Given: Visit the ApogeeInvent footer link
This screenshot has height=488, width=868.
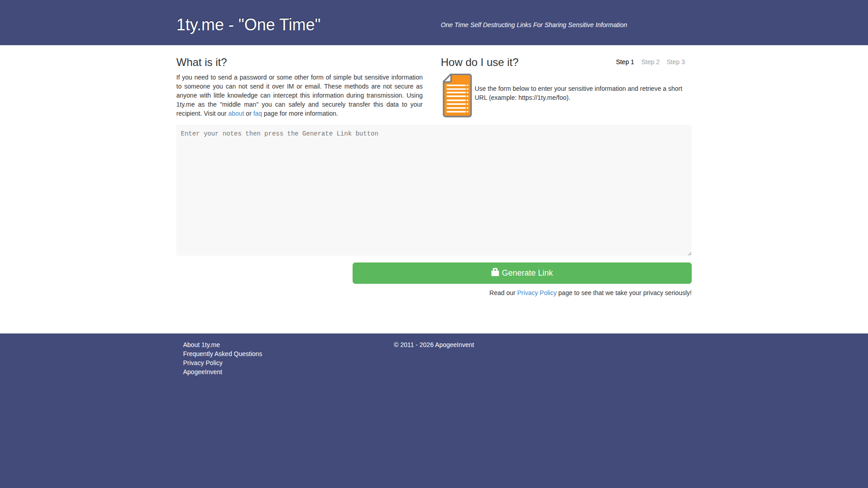Looking at the screenshot, I should (x=203, y=372).
